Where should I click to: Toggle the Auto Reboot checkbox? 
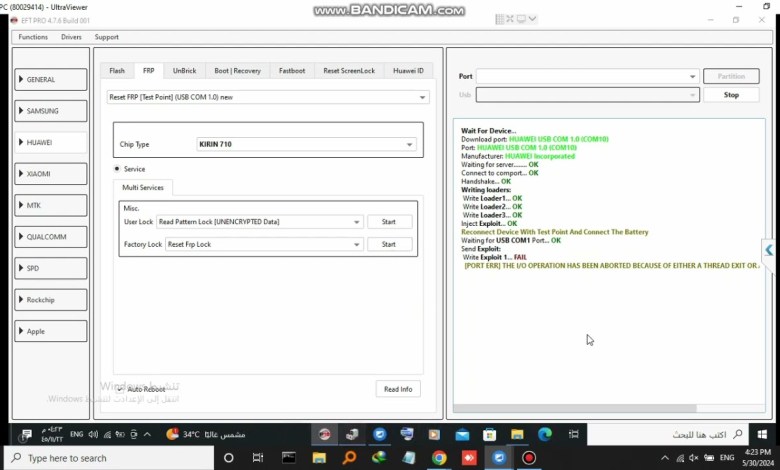pos(120,389)
